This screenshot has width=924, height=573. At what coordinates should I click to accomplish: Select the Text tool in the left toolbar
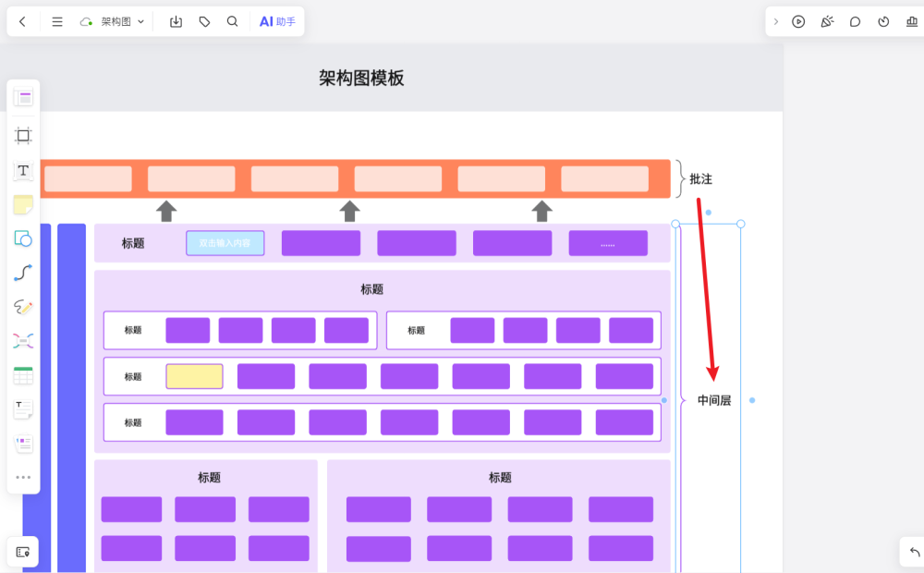point(22,170)
